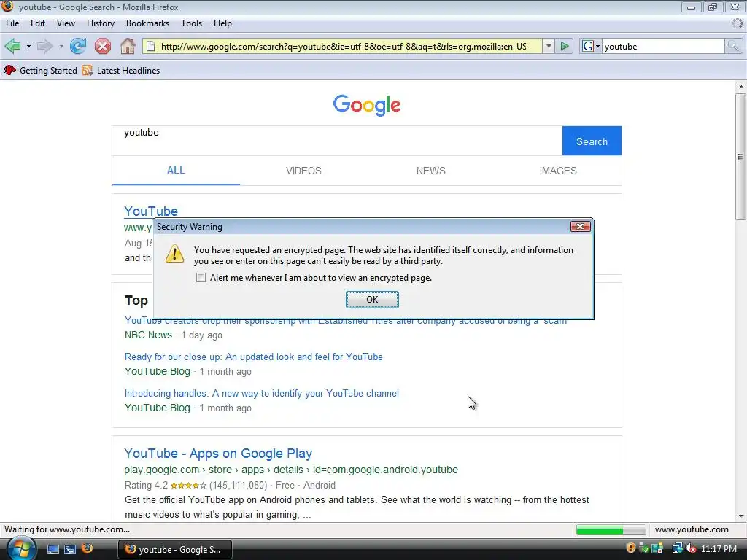Click the network connection tray icon
Viewport: 747px width, 560px height.
tap(677, 548)
